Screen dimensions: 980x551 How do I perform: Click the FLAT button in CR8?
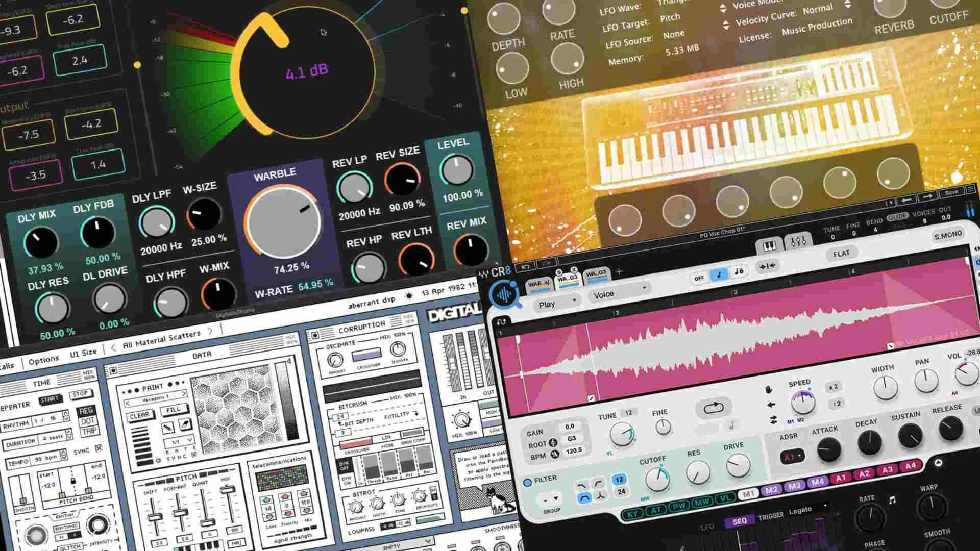tap(841, 254)
